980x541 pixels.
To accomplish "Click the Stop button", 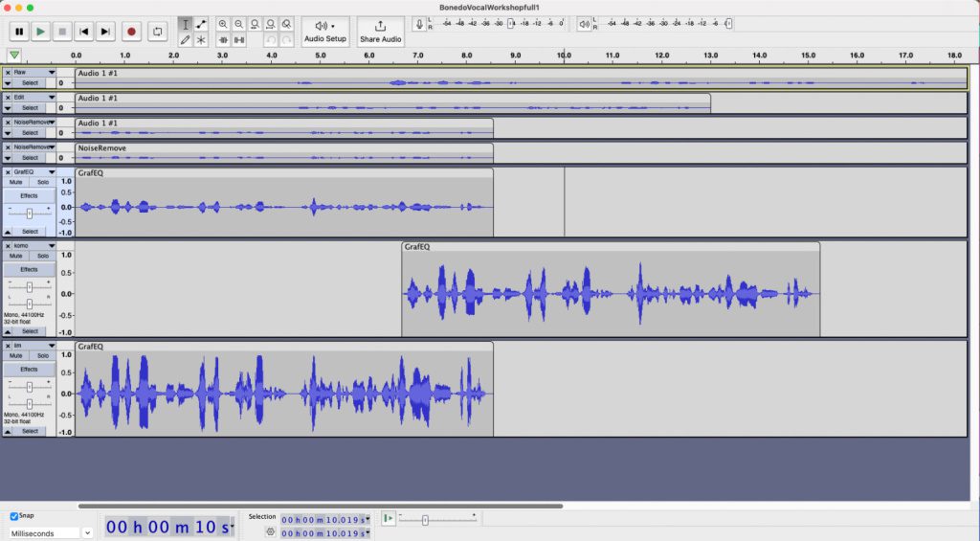I will (62, 32).
